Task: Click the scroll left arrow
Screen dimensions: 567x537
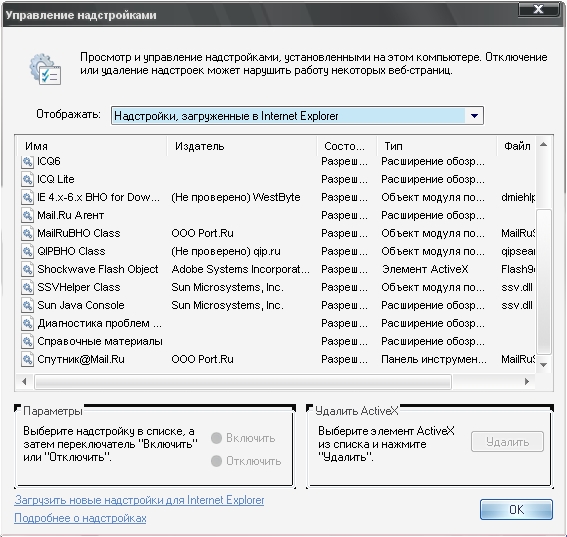Action: click(24, 382)
